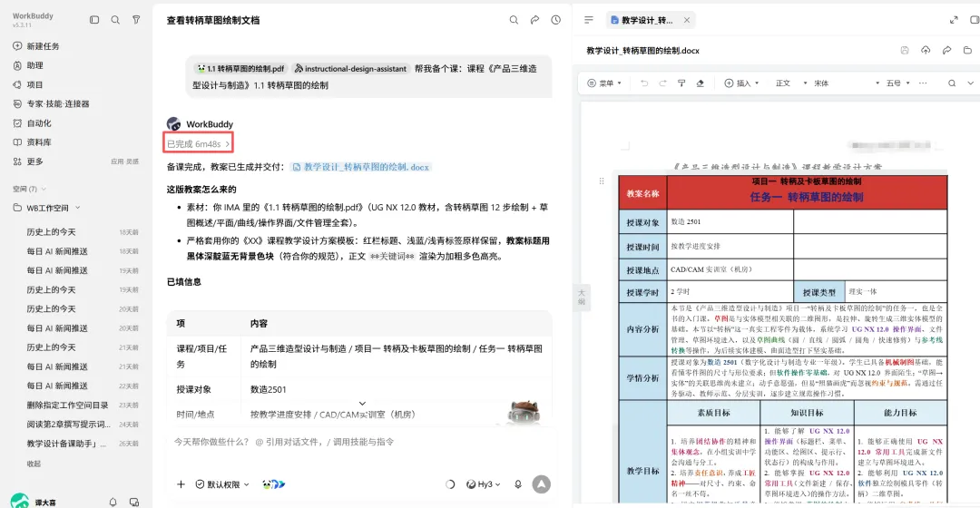Collapse the document toolbar chevron
The width and height of the screenshot is (980, 508).
[971, 83]
